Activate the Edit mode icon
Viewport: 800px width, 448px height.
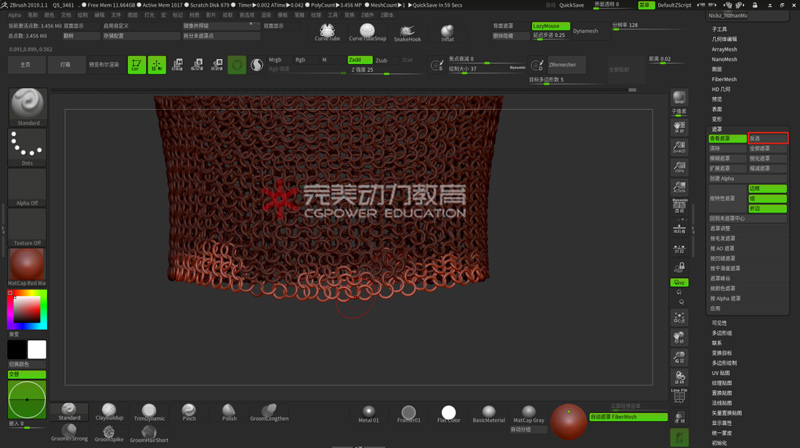coord(136,65)
